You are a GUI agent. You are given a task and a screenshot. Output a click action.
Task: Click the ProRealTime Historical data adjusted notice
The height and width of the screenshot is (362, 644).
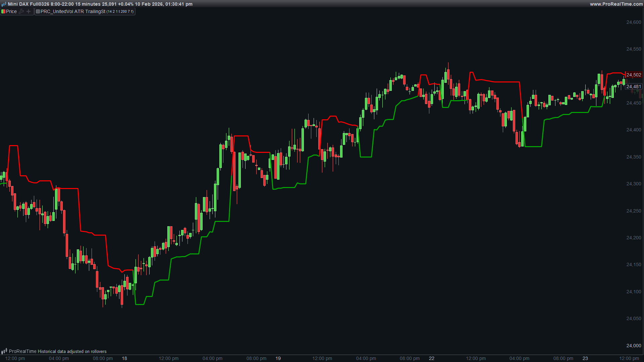pos(58,351)
